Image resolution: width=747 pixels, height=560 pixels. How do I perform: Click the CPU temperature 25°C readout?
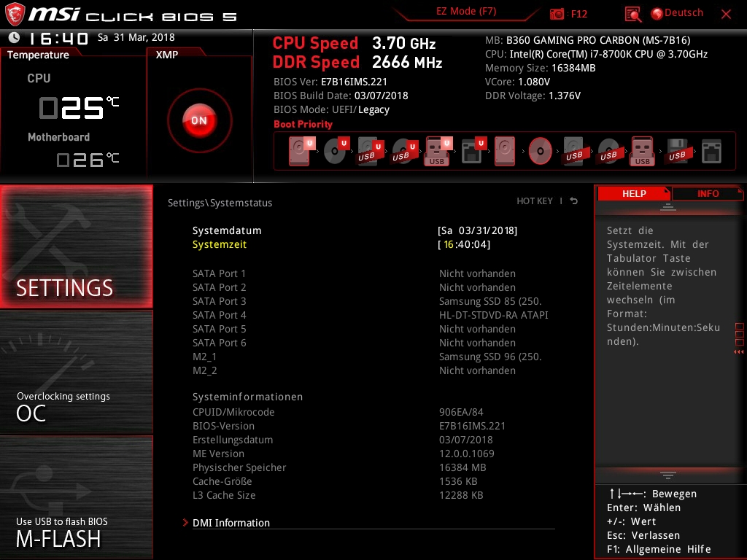pos(79,107)
